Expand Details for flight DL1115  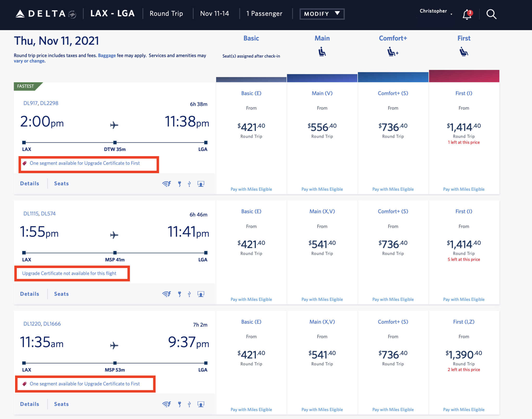(29, 294)
